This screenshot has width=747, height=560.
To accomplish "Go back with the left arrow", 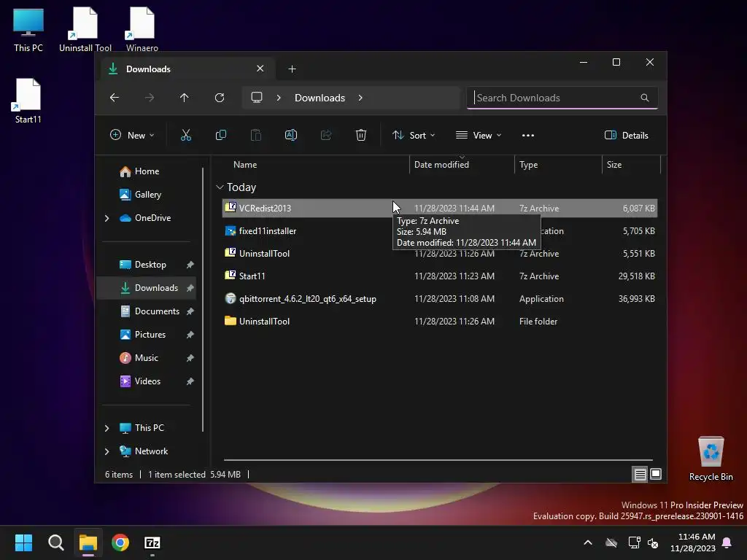I will coord(115,98).
